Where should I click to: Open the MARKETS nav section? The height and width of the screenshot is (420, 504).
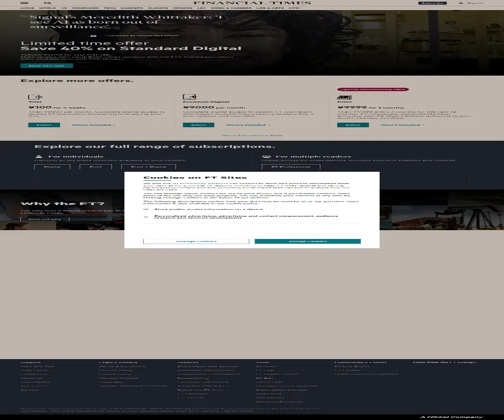(132, 8)
